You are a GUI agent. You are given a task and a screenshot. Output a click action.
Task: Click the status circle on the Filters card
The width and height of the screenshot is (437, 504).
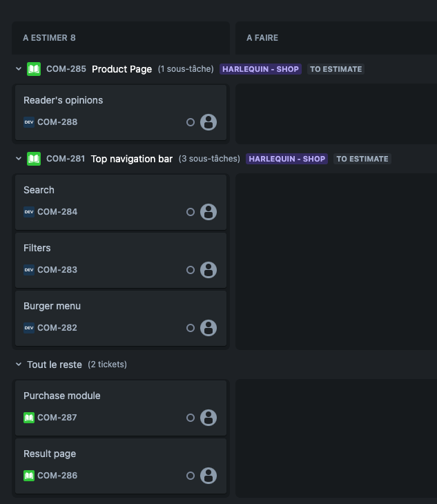191,270
